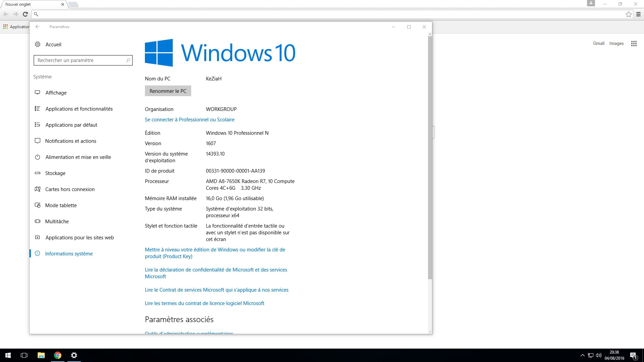Viewport: 644px width, 362px height.
Task: Open Action Center notification icon
Action: coord(633,355)
